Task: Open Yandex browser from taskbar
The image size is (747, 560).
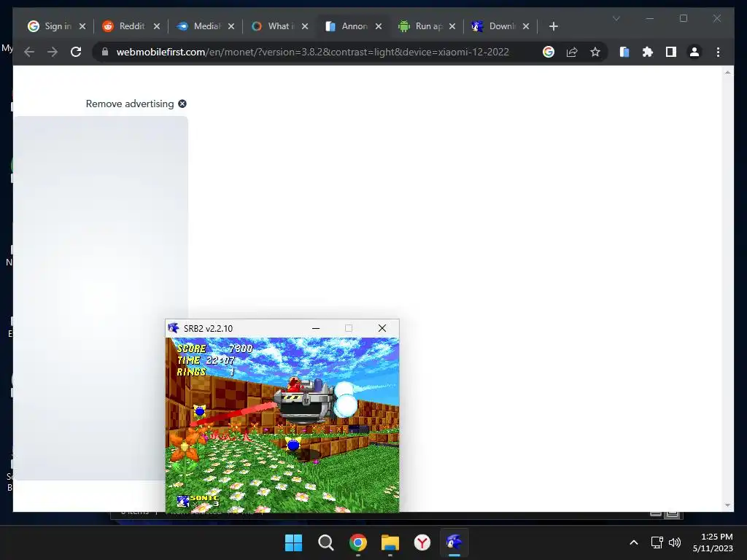Action: 422,542
